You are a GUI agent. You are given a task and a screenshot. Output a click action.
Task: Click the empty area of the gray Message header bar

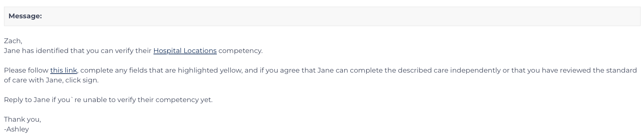(340, 16)
